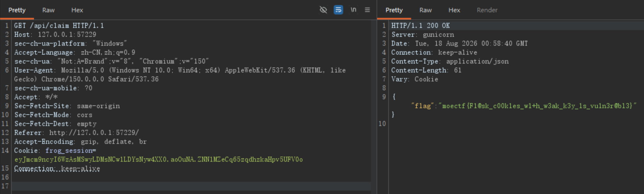The image size is (644, 194).
Task: Click the Accept-Encoding gzip, deflate, br header
Action: tap(80, 142)
